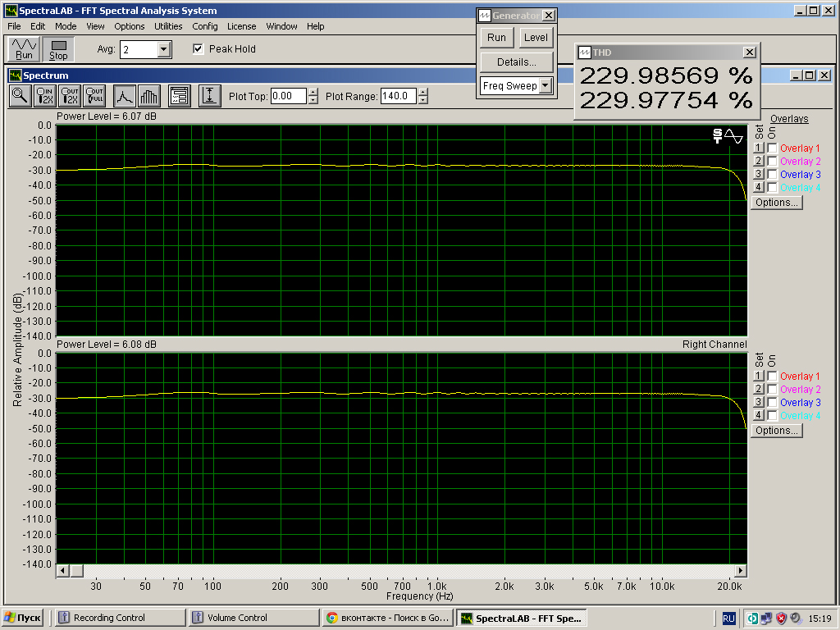The width and height of the screenshot is (840, 630).
Task: Enable Overlay 1 in the top plot
Action: [772, 148]
